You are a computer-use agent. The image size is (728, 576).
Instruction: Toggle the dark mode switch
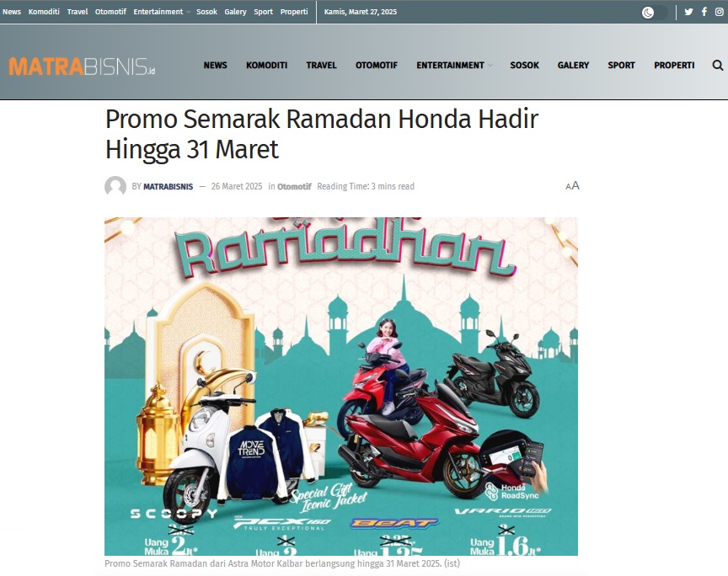654,13
